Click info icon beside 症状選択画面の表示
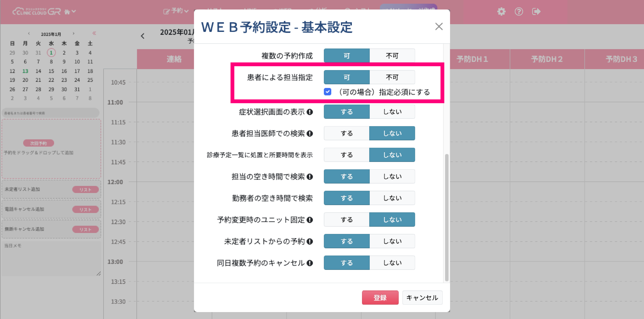This screenshot has height=319, width=644. [310, 112]
